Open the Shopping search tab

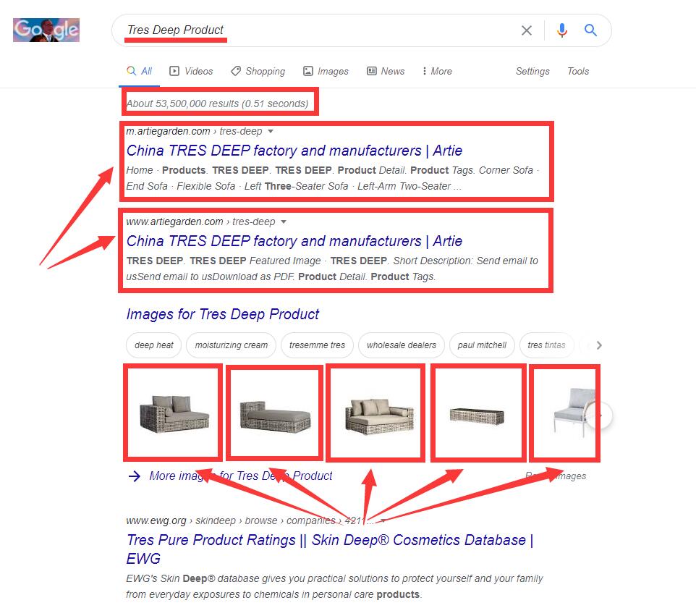click(258, 71)
